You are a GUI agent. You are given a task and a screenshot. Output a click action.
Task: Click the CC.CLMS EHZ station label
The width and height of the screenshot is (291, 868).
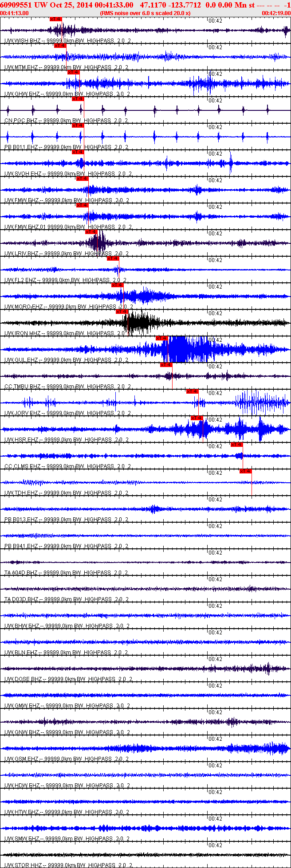67,466
